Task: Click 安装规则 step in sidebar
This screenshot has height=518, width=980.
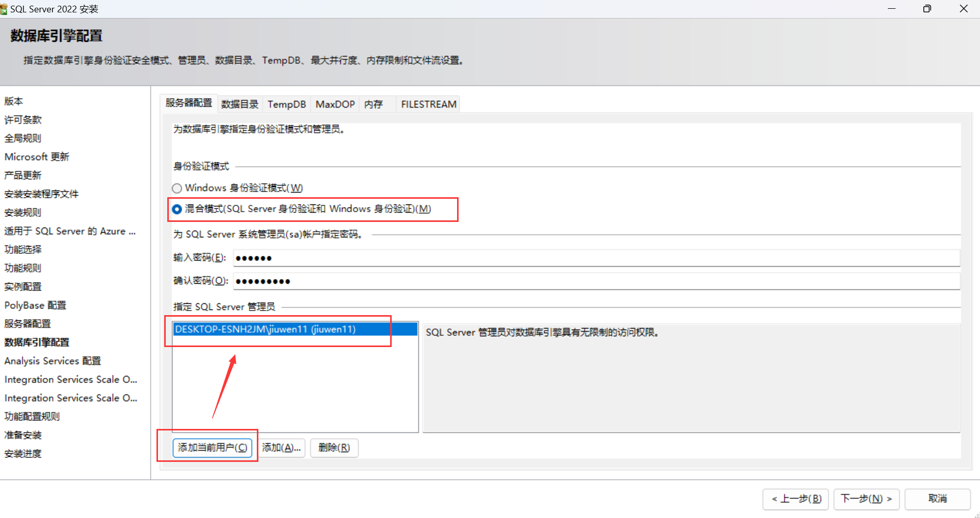Action: coord(23,213)
